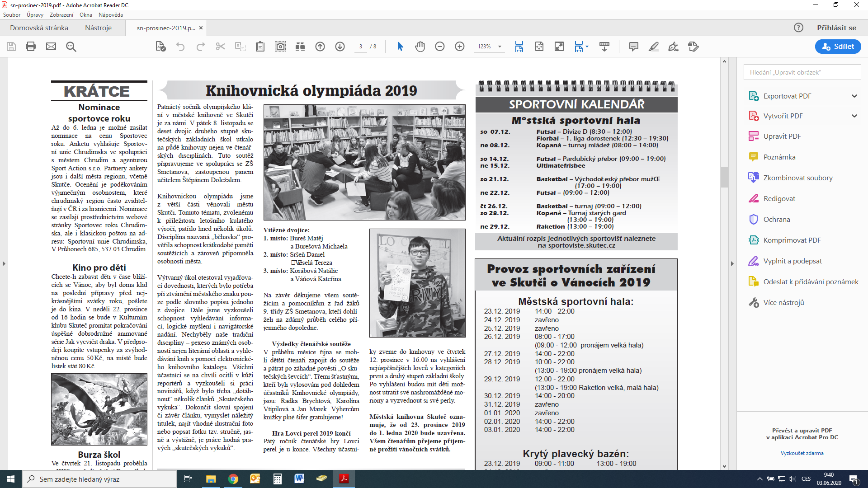This screenshot has width=868, height=488.
Task: Open the Vyplnit a podepsat tool
Action: 793,261
